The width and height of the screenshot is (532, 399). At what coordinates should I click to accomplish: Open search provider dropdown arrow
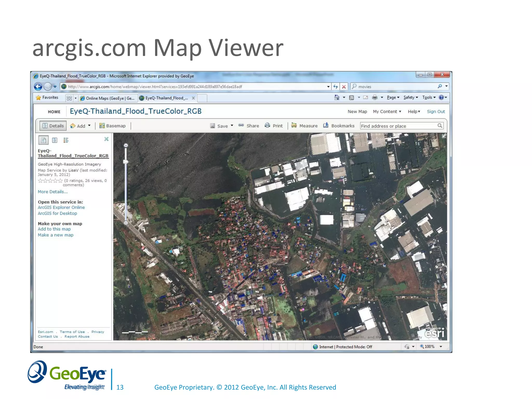click(447, 86)
